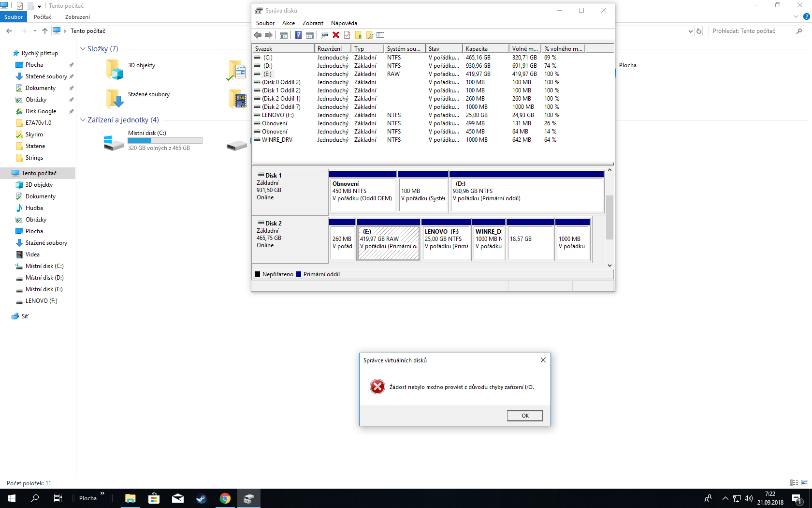The image size is (812, 508).
Task: Open the Start menu
Action: coord(12,498)
